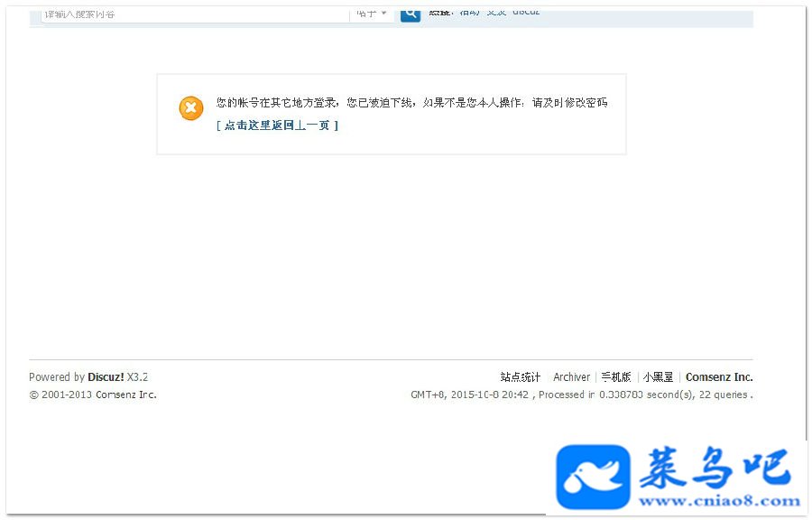Open the 站点统计 footer link
This screenshot has height=520, width=812.
click(x=520, y=377)
